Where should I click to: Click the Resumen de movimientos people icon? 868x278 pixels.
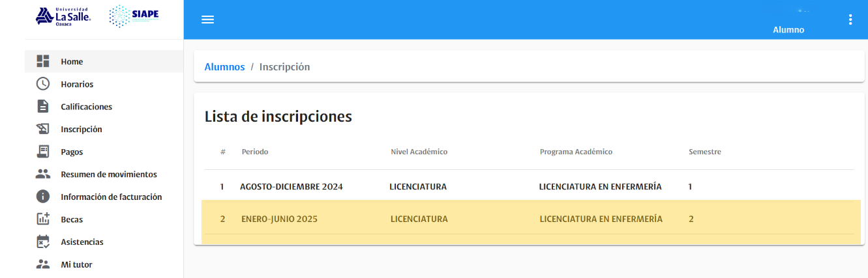pos(43,174)
